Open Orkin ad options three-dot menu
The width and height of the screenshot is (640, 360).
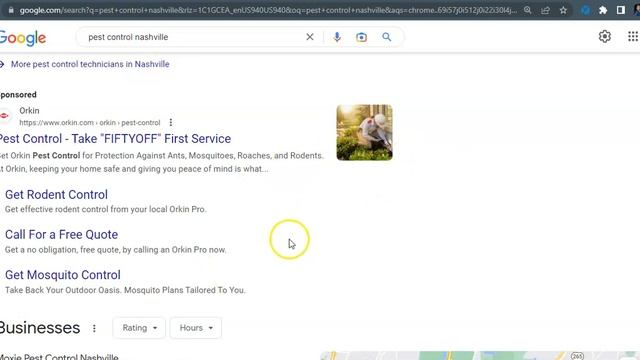(x=171, y=122)
